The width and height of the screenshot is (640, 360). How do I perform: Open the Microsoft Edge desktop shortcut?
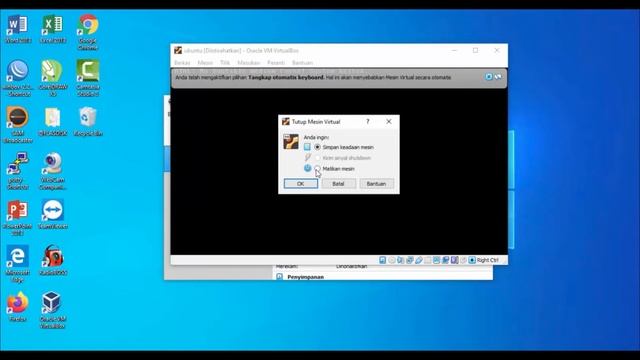pyautogui.click(x=18, y=264)
